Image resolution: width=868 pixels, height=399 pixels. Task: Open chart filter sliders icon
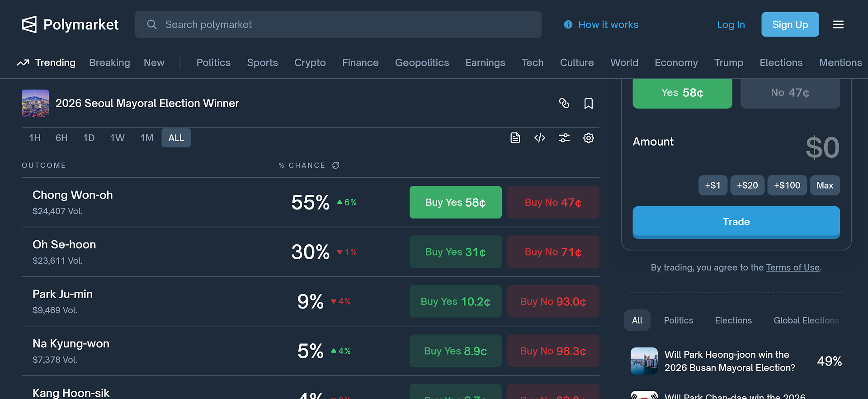564,138
